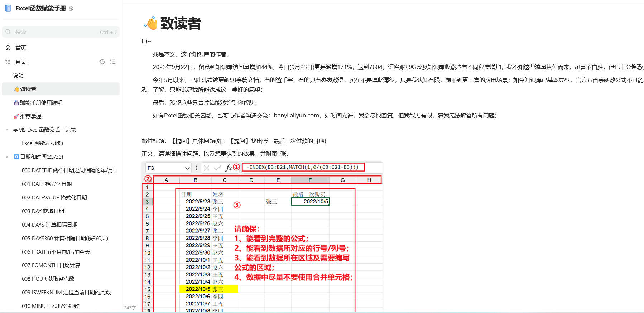Click the waving hand icon beside 致读者 in the sidebar
This screenshot has height=313, width=644.
16,89
